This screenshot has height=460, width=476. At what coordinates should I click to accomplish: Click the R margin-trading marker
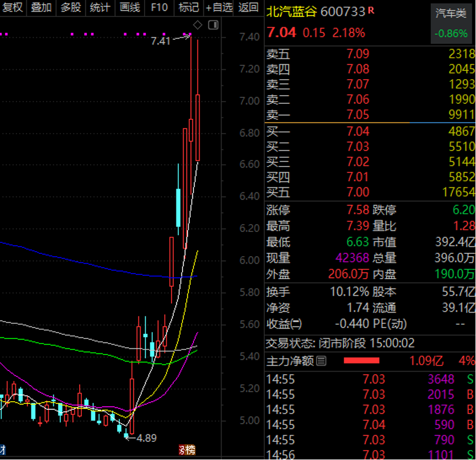(371, 10)
